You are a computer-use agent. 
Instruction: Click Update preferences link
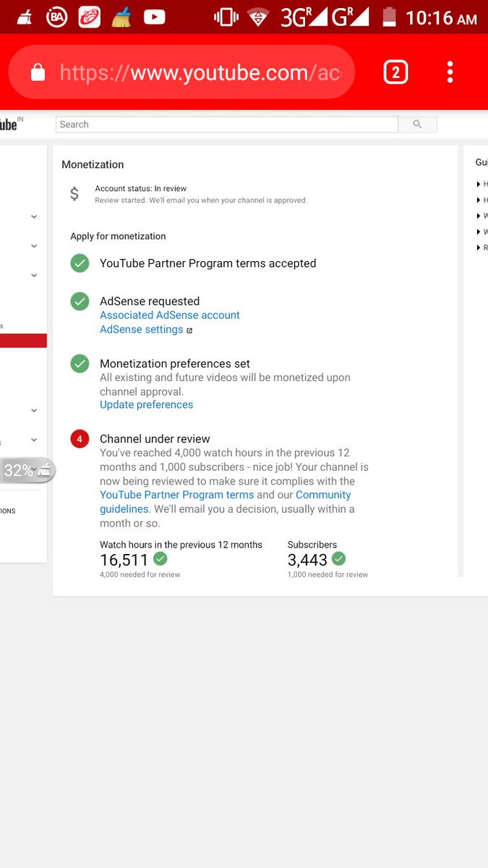147,405
